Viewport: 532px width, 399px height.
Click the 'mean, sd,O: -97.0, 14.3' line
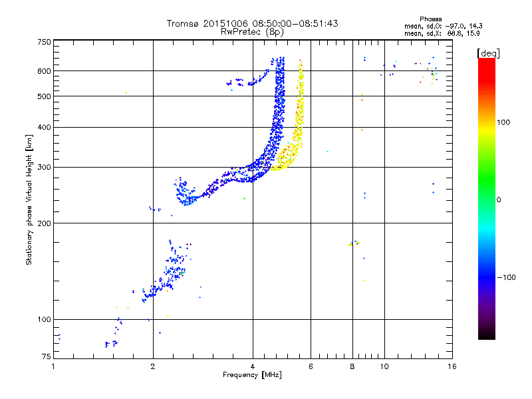click(x=443, y=26)
